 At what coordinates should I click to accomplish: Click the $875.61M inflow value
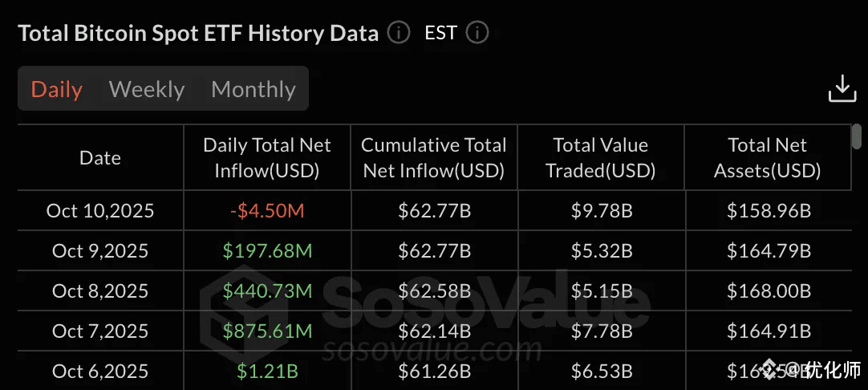[x=267, y=331]
